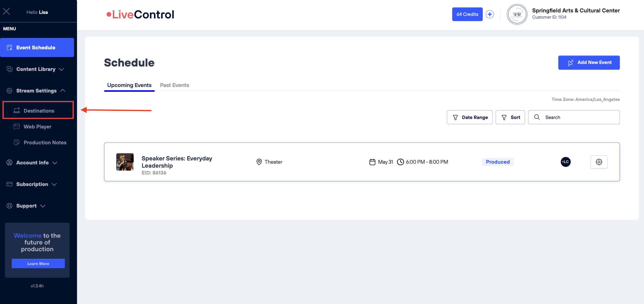Screen dimensions: 644x304
Task: Close the sidebar menu with X icon
Action: (x=6, y=11)
